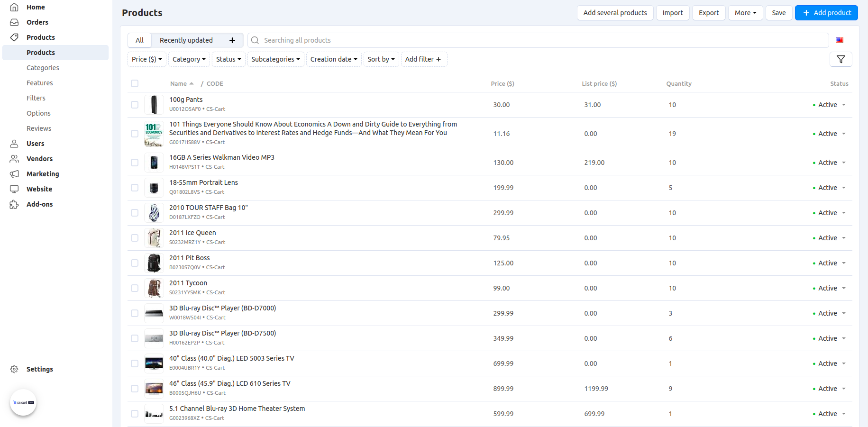Open the 2010 TOUR STAFF Bag thumbnail
The width and height of the screenshot is (868, 427).
click(154, 213)
